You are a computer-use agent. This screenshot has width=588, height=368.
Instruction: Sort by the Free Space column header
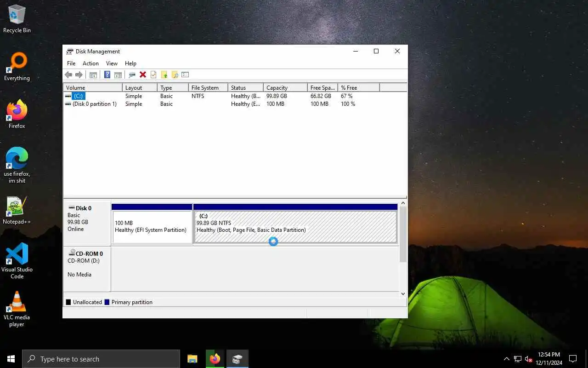(322, 87)
